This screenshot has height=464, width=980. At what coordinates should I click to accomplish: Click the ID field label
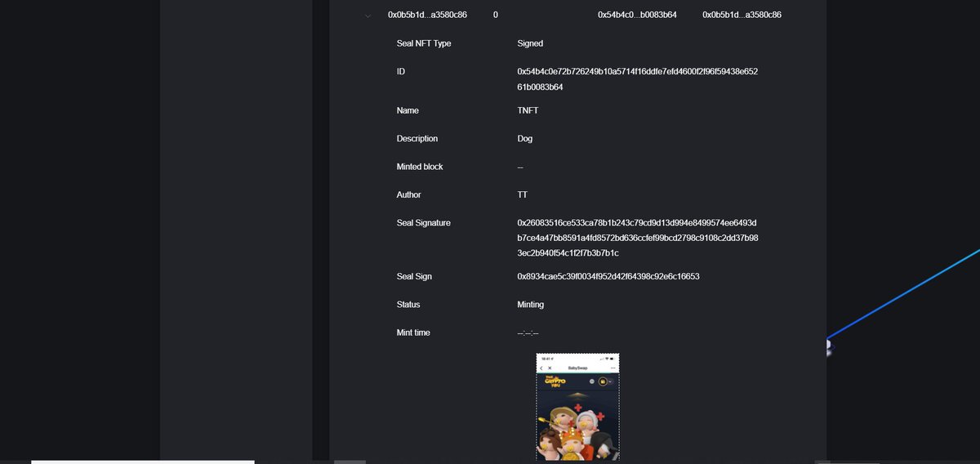(401, 72)
